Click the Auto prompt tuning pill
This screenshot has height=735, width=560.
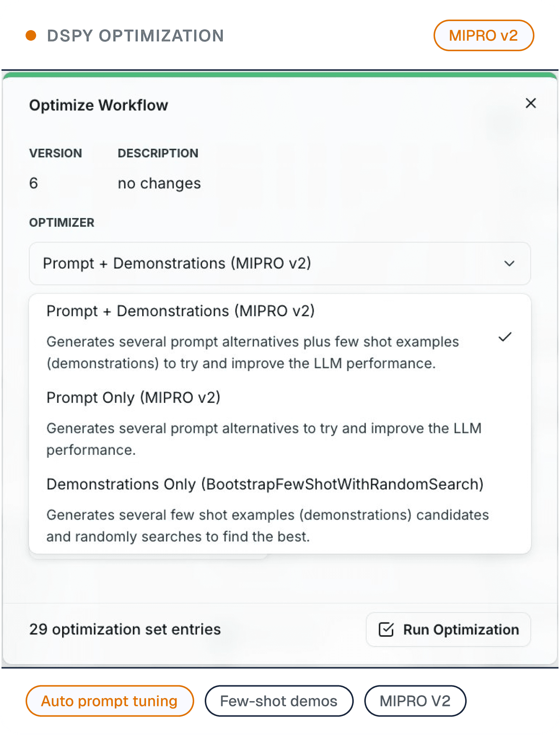[x=110, y=701]
